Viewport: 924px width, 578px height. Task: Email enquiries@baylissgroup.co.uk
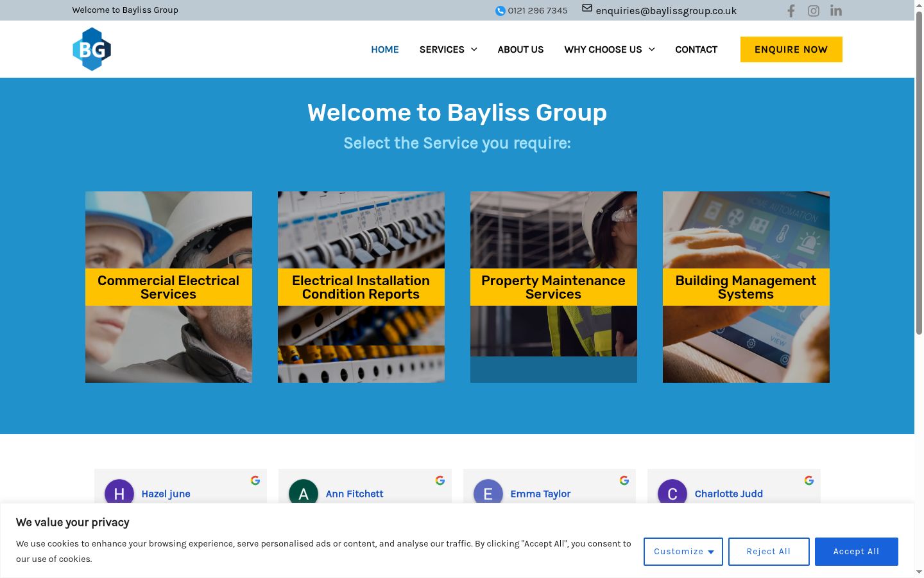[666, 11]
